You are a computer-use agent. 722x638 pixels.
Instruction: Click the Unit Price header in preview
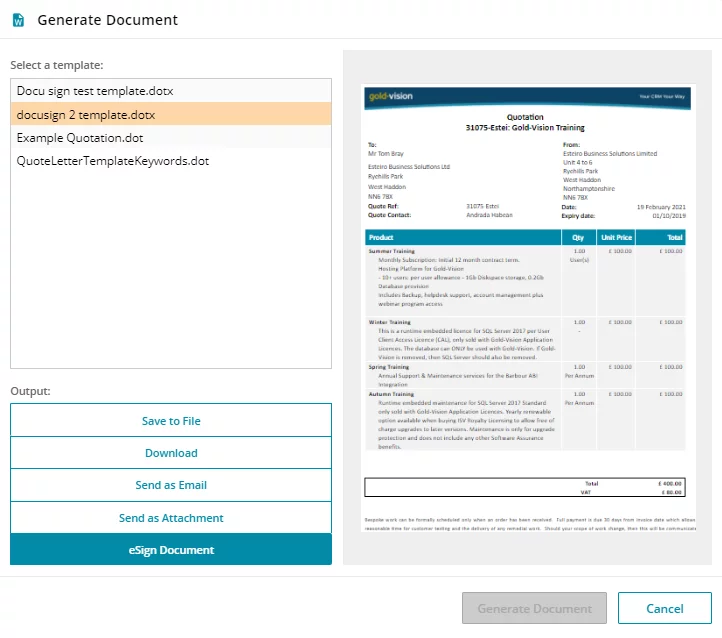[x=616, y=238]
